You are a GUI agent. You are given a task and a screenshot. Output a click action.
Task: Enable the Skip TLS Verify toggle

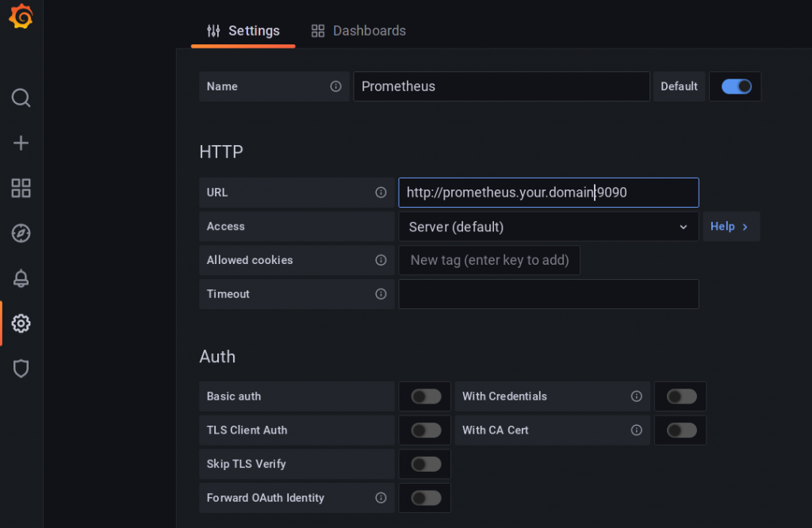click(426, 464)
